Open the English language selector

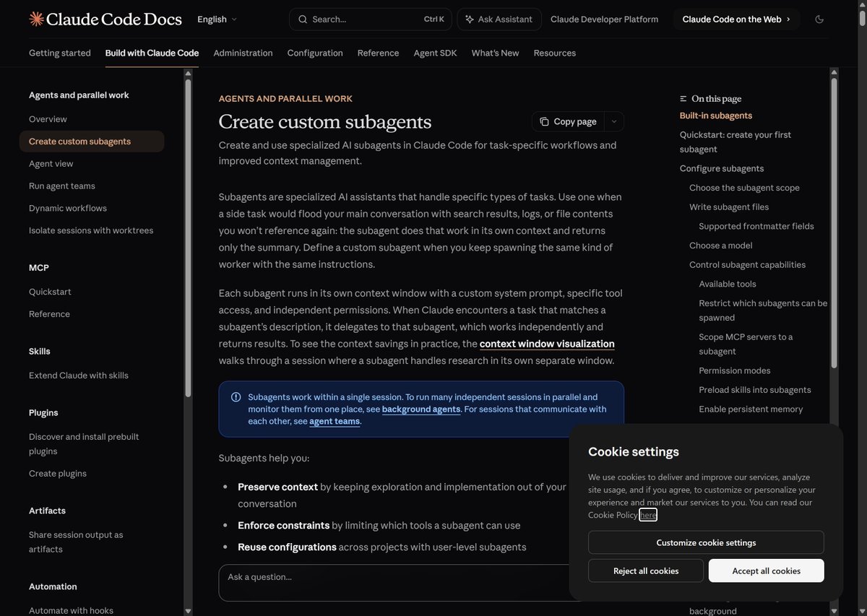[x=217, y=19]
